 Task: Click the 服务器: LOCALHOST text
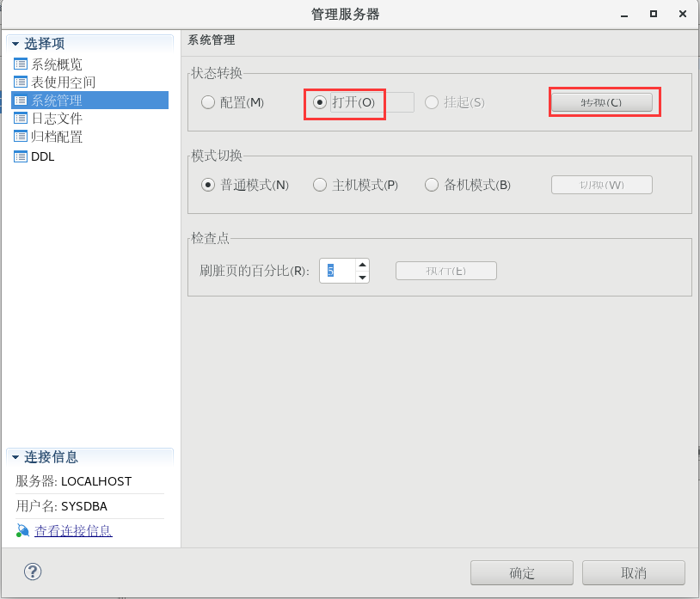74,481
